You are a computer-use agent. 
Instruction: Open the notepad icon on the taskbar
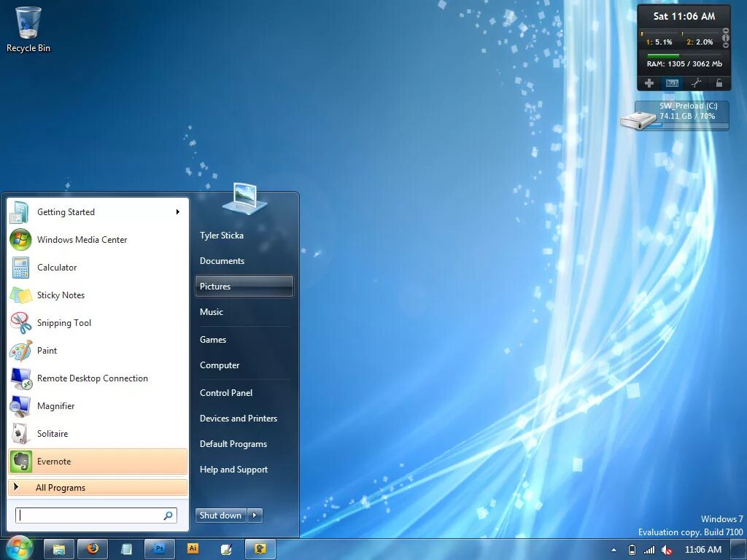point(126,550)
